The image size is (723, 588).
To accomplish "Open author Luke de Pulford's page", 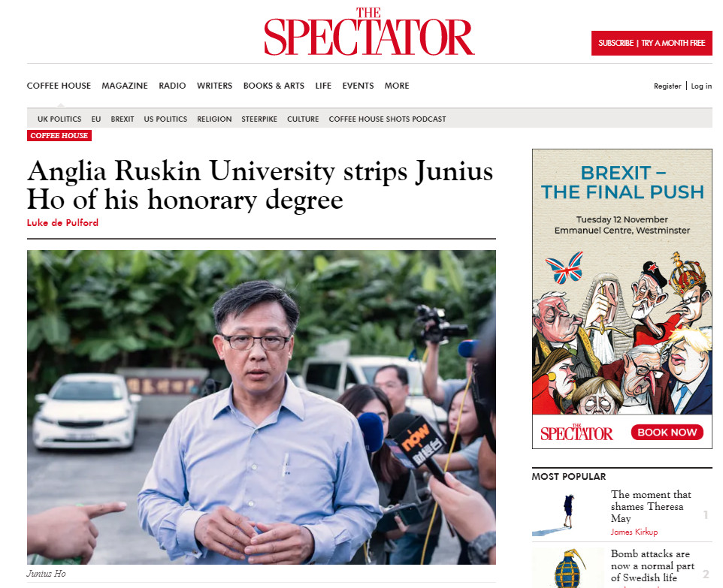I will [x=62, y=223].
